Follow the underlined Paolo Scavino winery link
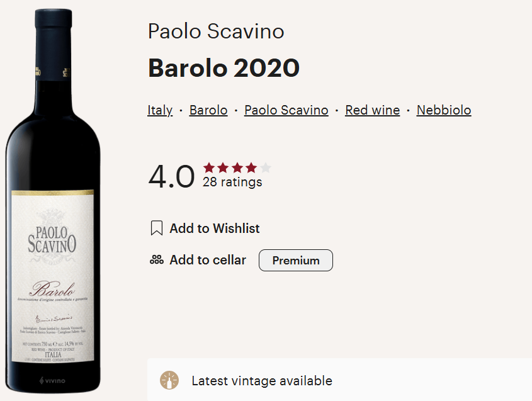Viewport: 532px width, 401px height. pyautogui.click(x=286, y=110)
